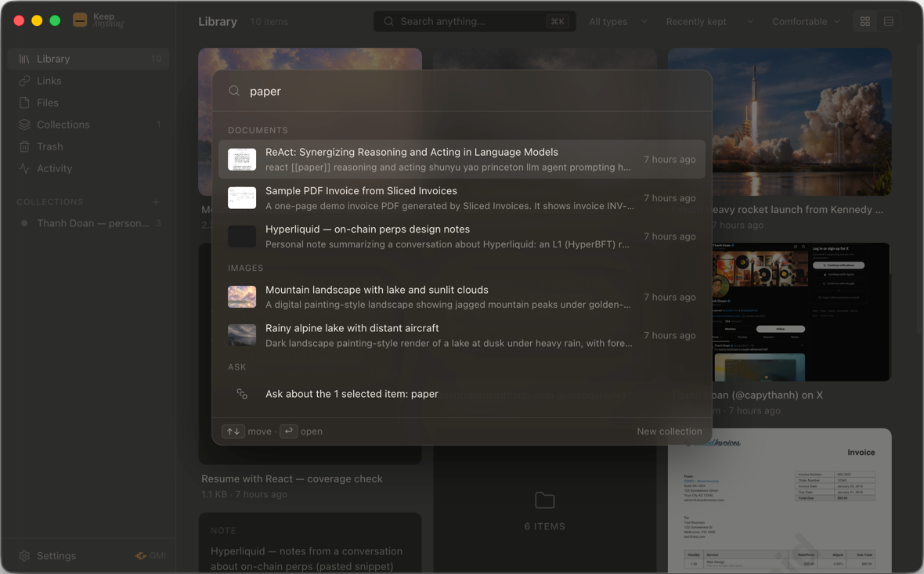Click the Collections stack icon in sidebar

24,125
